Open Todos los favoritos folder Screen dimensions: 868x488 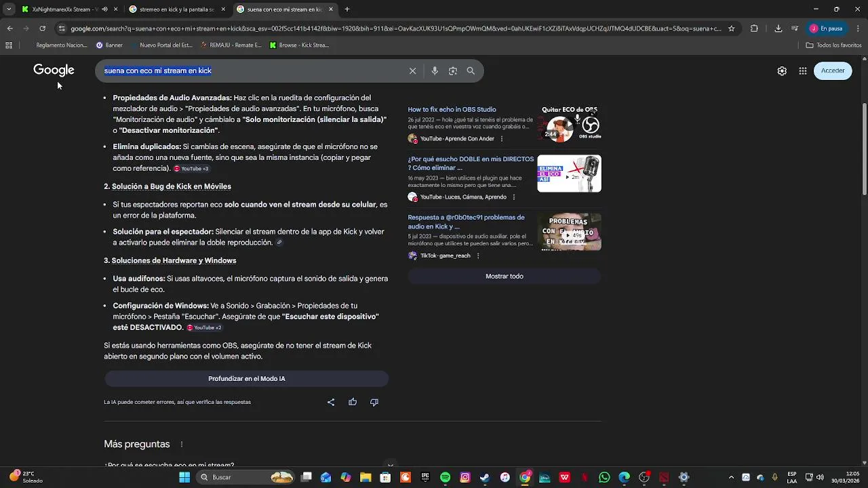point(833,45)
